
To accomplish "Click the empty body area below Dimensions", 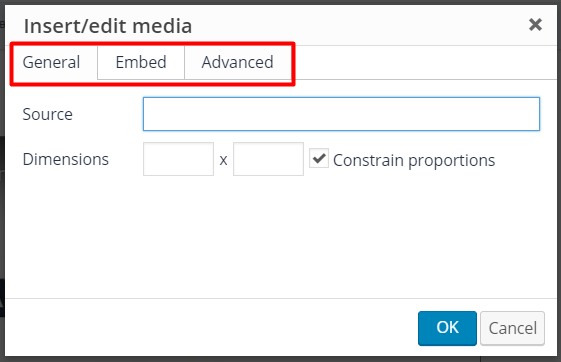I will (x=280, y=236).
